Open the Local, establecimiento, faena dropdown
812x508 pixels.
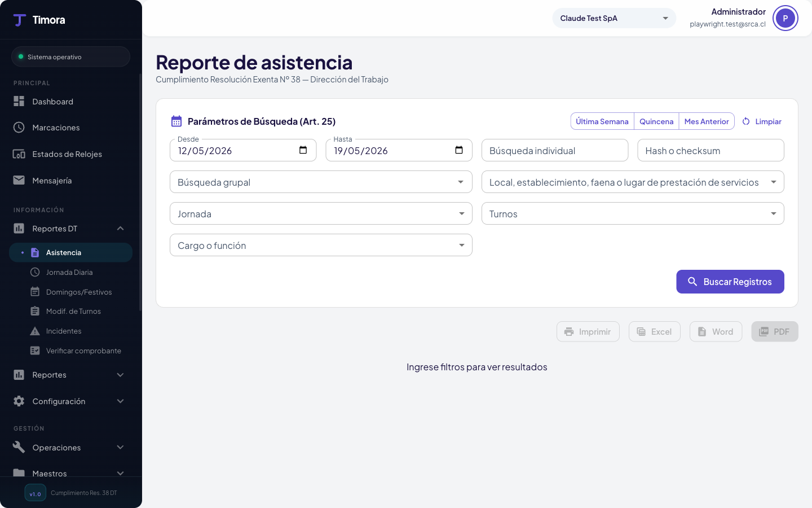pyautogui.click(x=633, y=182)
